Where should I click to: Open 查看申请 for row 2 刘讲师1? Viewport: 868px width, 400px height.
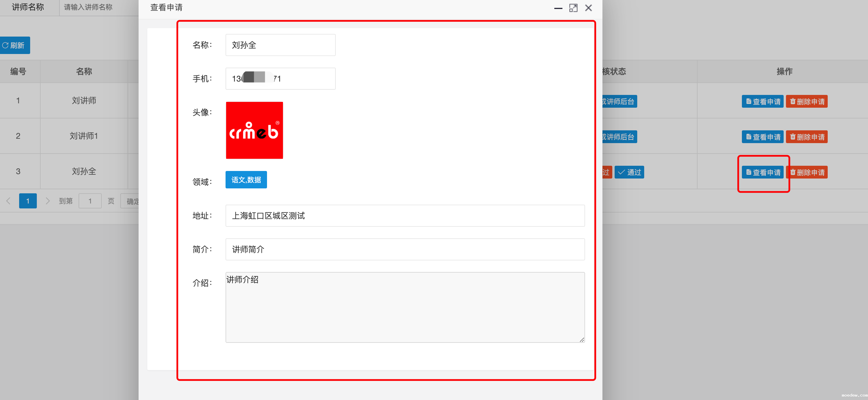pyautogui.click(x=762, y=137)
